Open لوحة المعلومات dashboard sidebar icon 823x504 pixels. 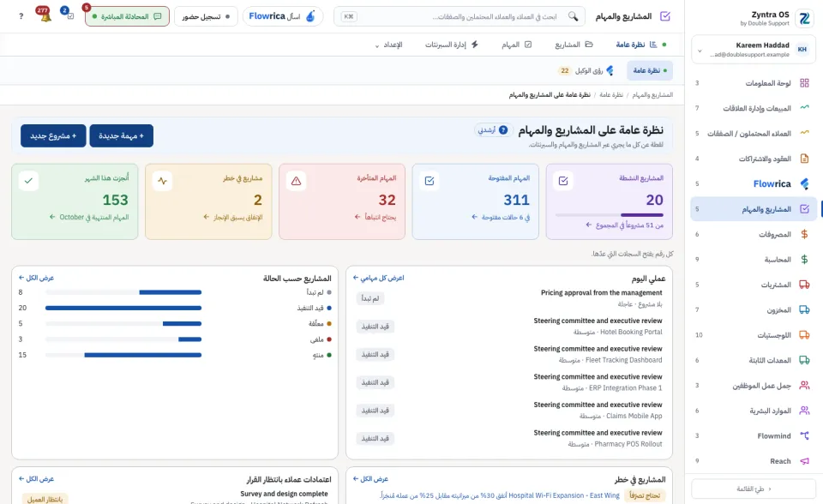(804, 83)
